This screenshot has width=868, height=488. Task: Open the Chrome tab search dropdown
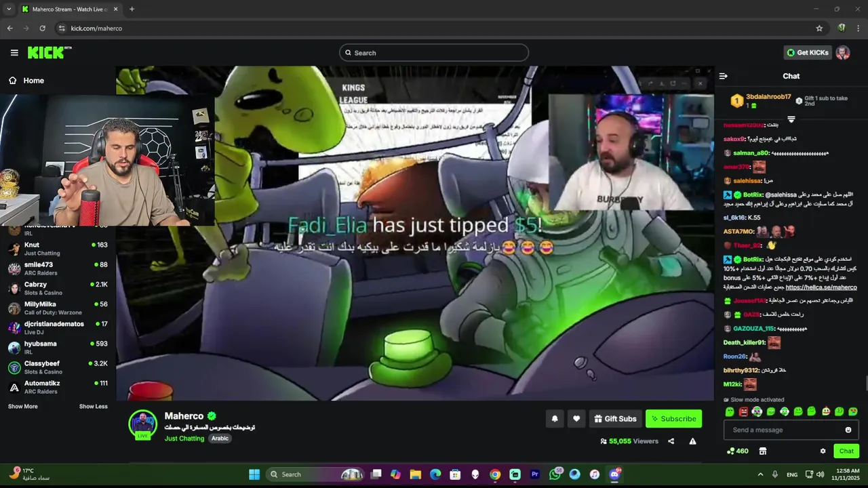coord(9,9)
